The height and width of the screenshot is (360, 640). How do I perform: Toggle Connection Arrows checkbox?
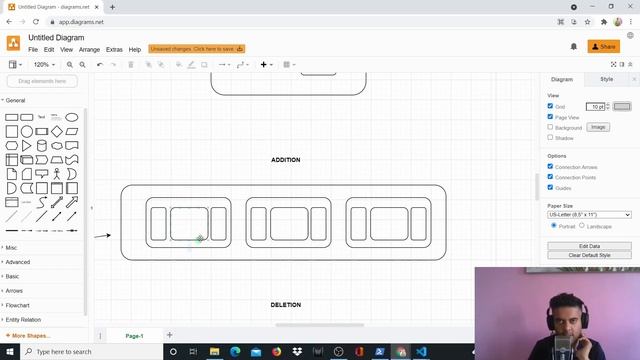click(550, 167)
